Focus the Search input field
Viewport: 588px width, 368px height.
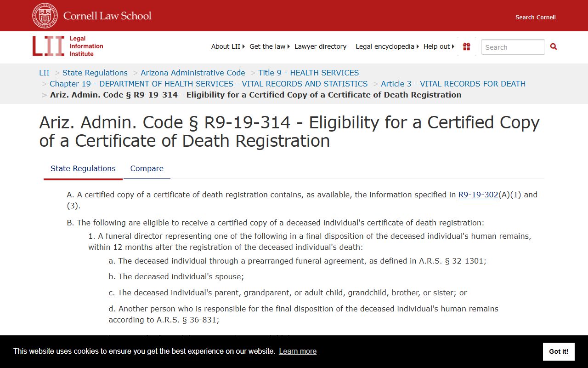pyautogui.click(x=513, y=47)
